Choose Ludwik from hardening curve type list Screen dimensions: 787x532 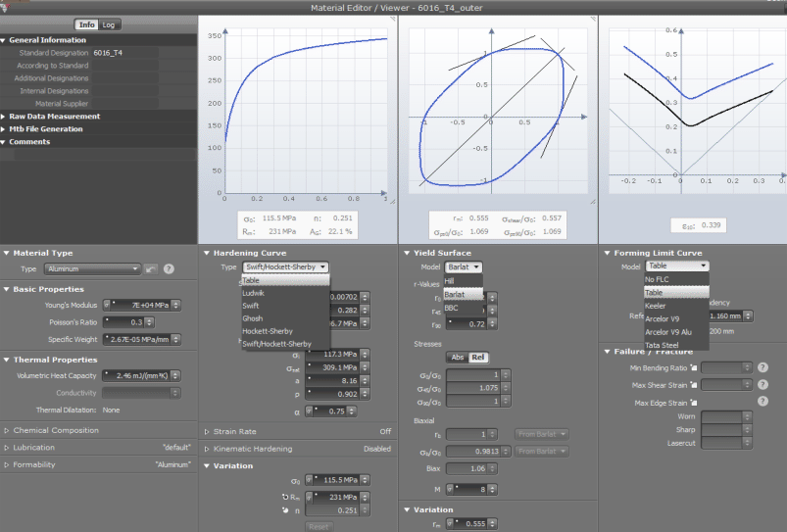[x=253, y=293]
